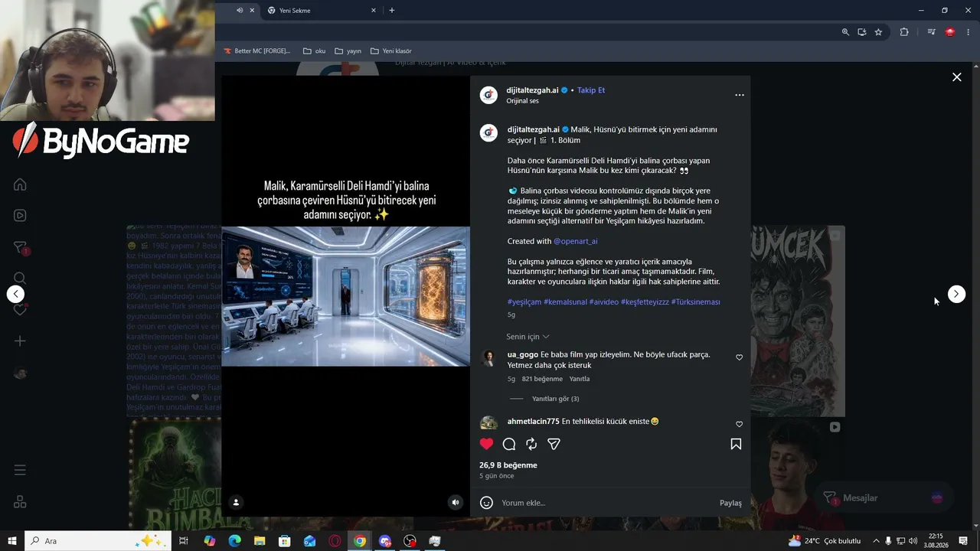Close the first browser tab playing audio
The width and height of the screenshot is (980, 551).
pyautogui.click(x=252, y=11)
